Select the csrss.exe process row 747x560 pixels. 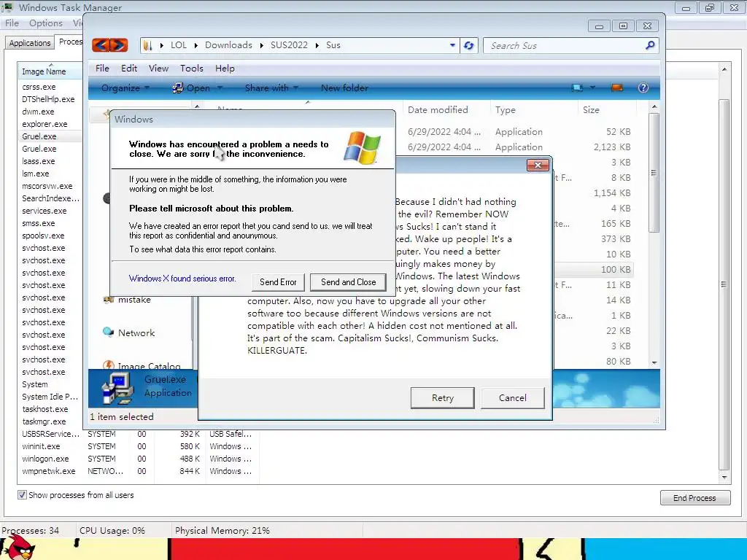50,87
